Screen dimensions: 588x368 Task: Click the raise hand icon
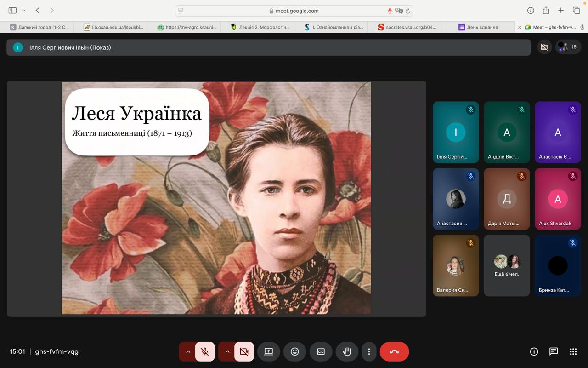pos(347,351)
